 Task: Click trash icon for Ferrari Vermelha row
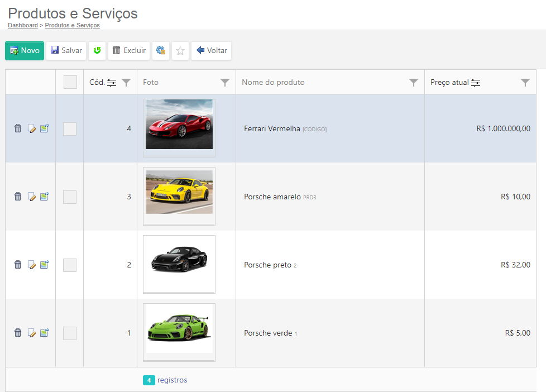pyautogui.click(x=18, y=128)
